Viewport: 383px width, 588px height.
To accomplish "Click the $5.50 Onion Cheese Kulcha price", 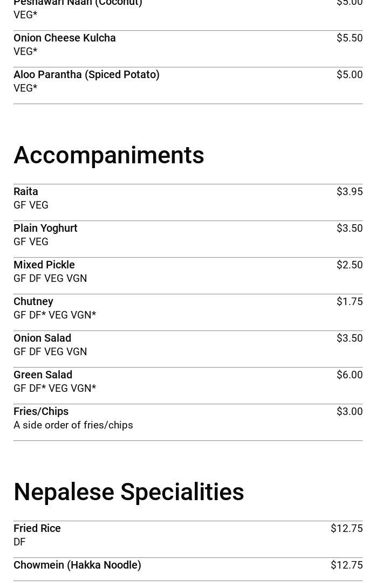I will [350, 38].
